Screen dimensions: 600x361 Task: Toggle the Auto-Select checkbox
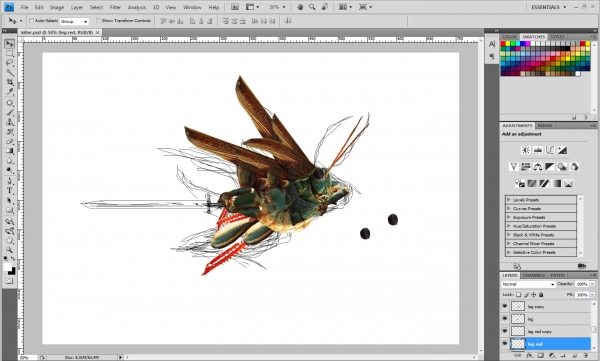(x=32, y=21)
